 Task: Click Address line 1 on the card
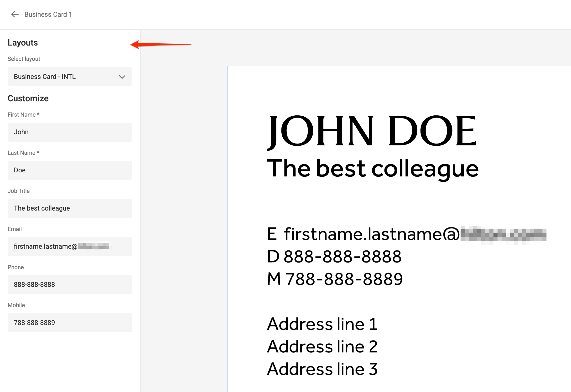[x=322, y=324]
